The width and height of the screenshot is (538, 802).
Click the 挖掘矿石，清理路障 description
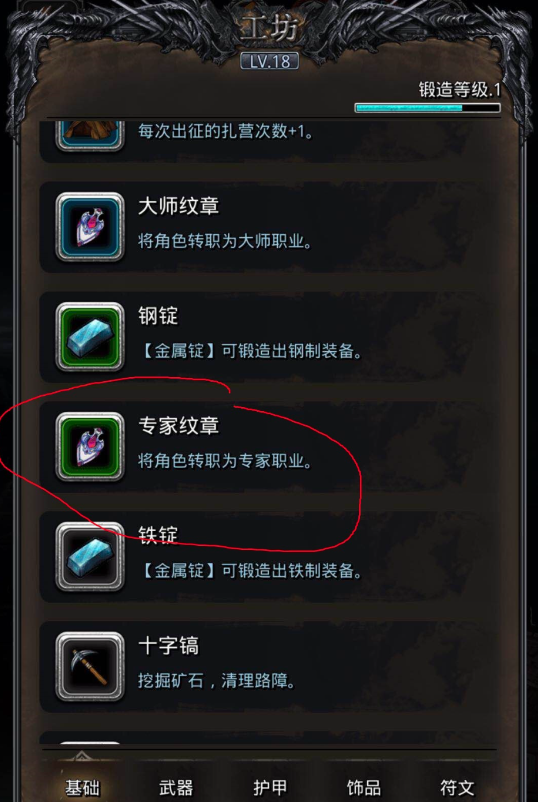(217, 681)
